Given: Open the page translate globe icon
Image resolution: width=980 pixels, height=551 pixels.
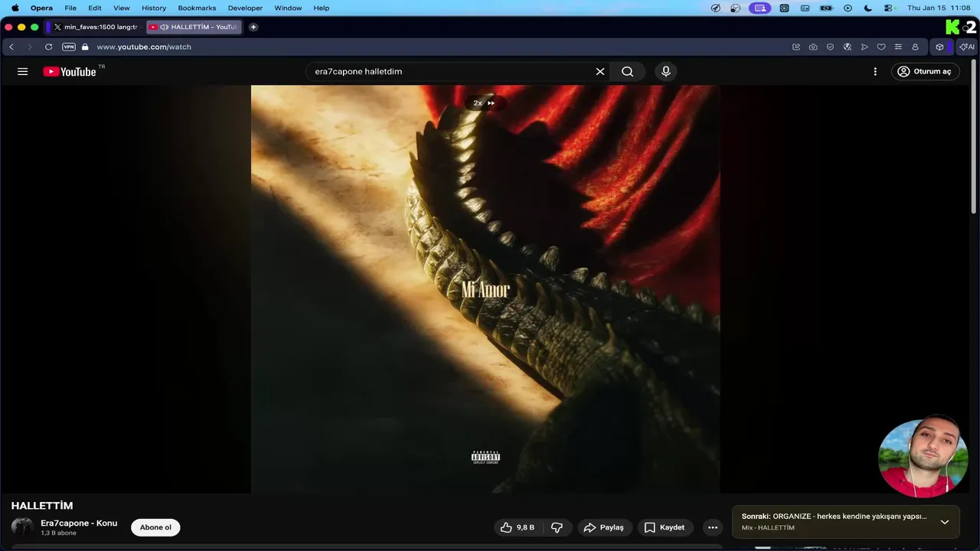Looking at the screenshot, I should point(848,47).
